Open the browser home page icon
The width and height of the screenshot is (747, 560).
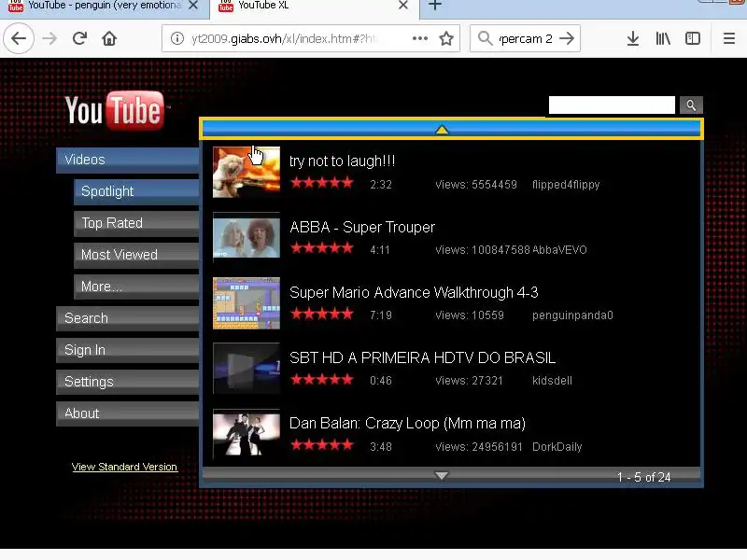coord(109,38)
